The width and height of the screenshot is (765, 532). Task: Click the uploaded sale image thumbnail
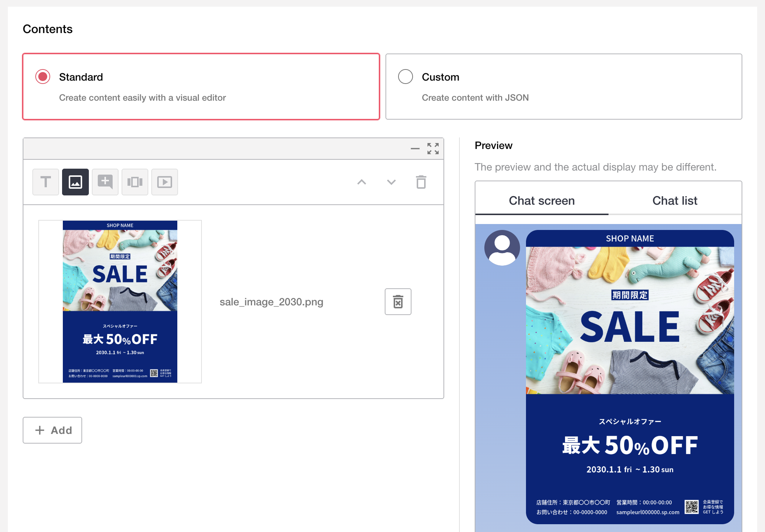[120, 302]
